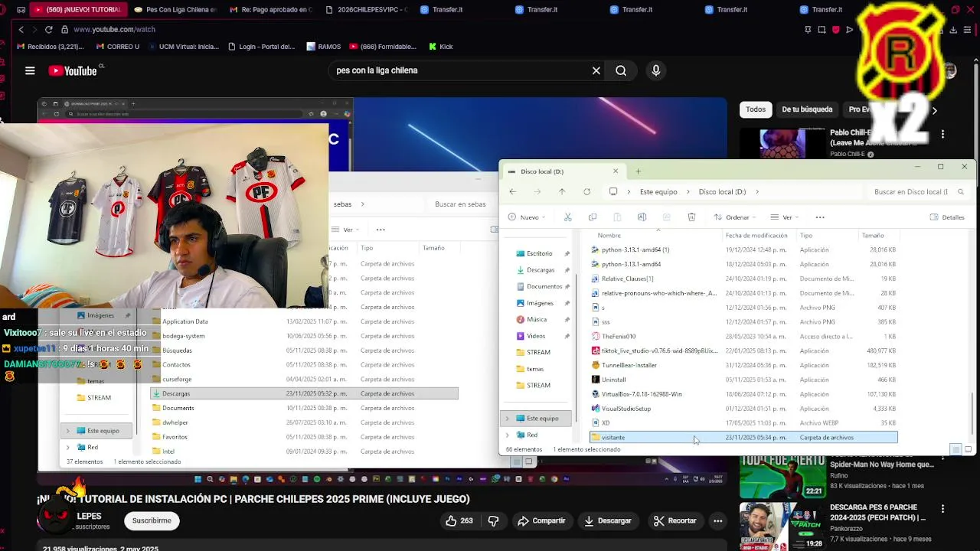Switch to the Pes Con Liga Chilena tab

pyautogui.click(x=175, y=9)
